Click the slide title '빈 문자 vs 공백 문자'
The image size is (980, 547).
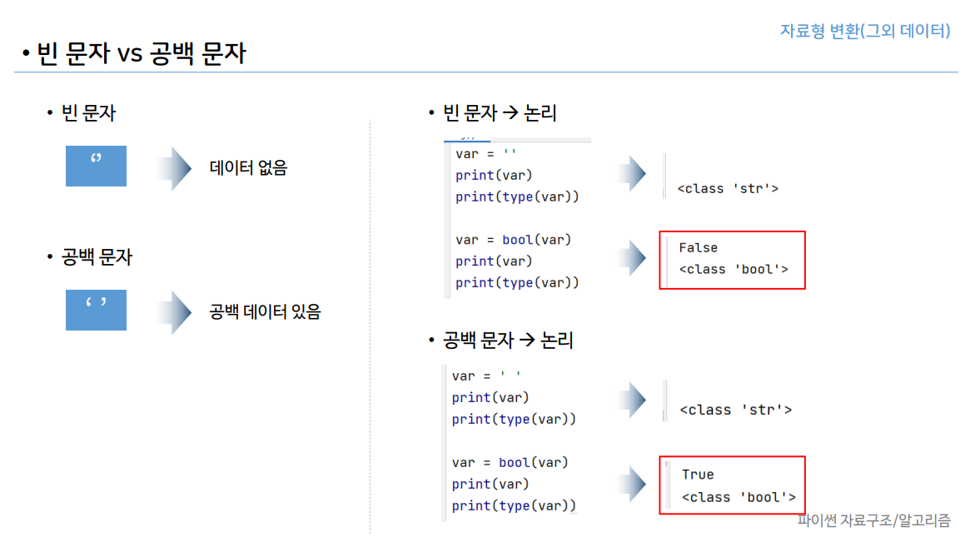tap(142, 53)
